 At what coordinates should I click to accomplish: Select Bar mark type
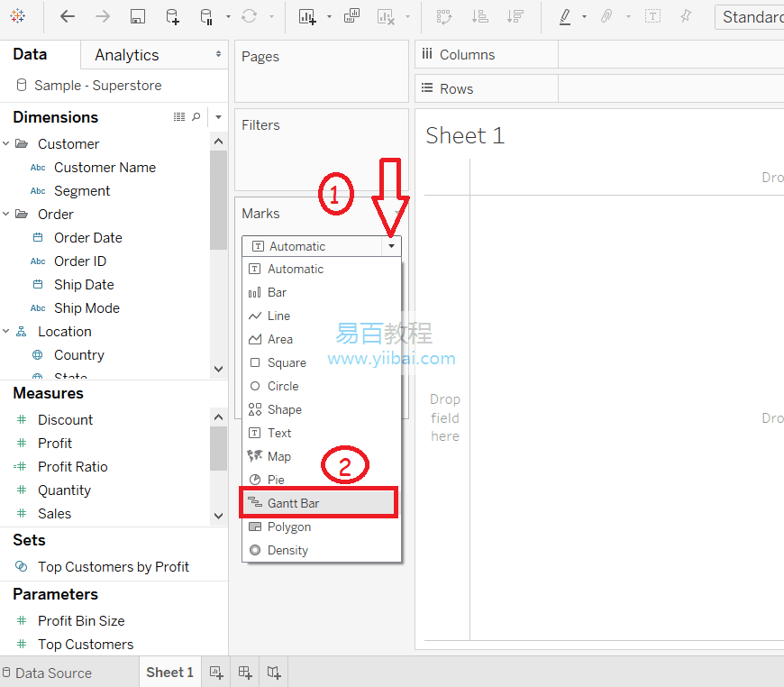tap(322, 292)
